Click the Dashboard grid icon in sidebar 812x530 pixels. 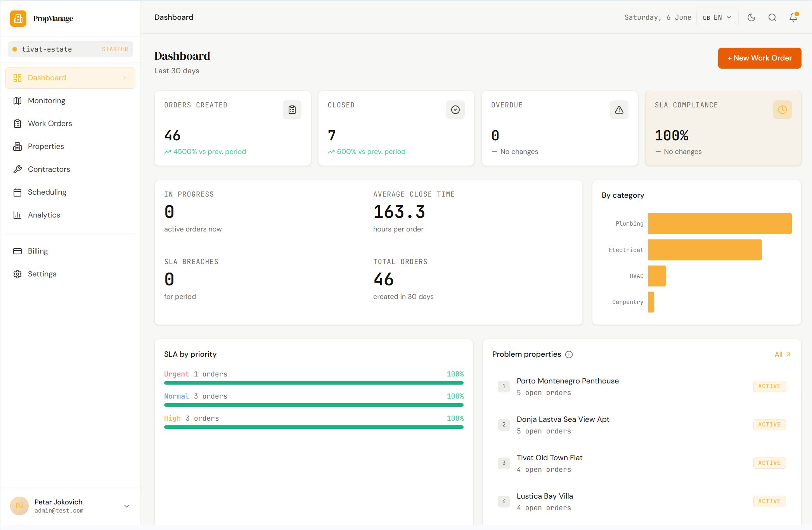click(x=17, y=78)
